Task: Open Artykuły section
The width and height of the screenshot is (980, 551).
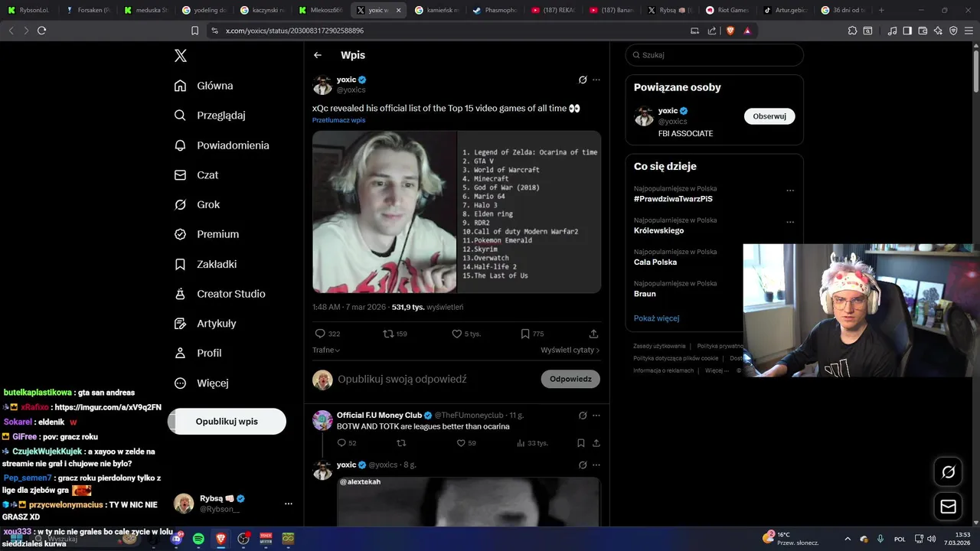Action: pyautogui.click(x=205, y=324)
